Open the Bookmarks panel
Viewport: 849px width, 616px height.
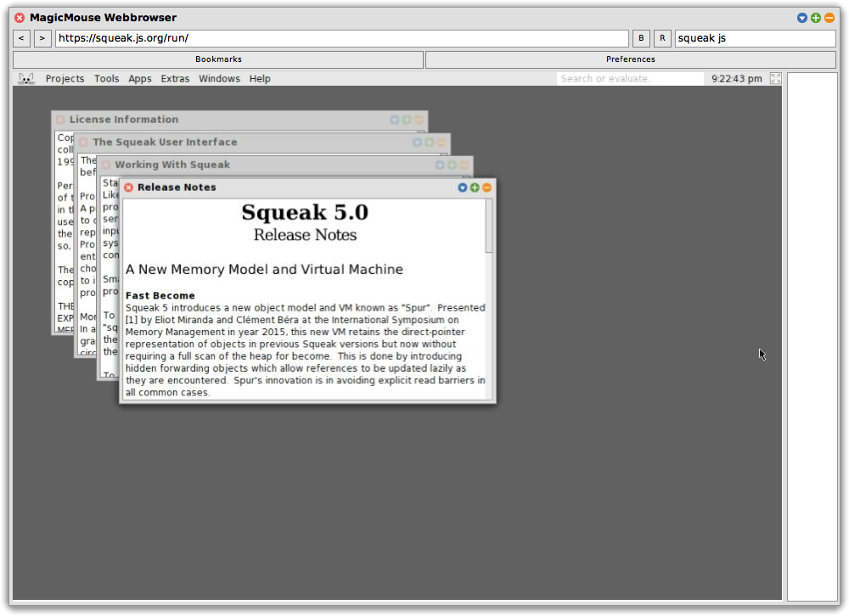(218, 59)
